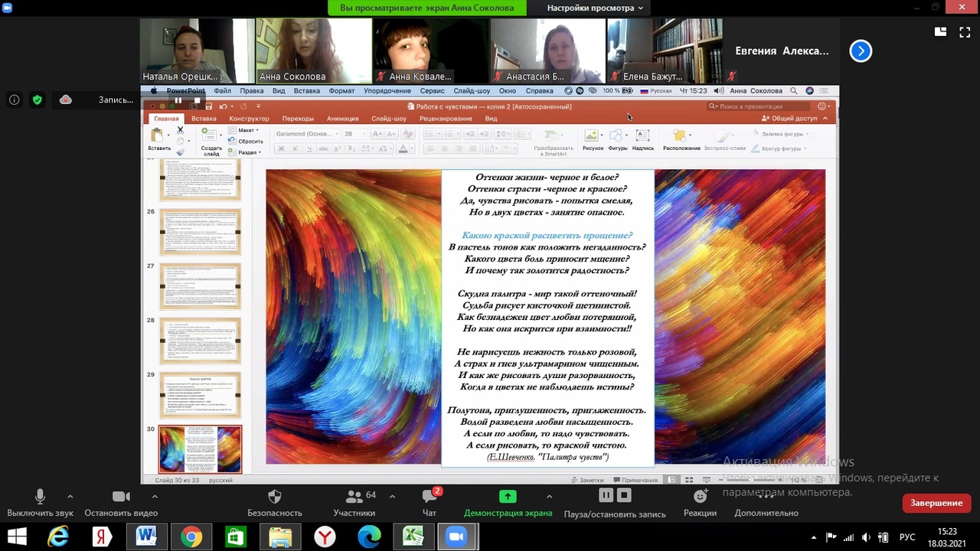Enter full screen via top-right corner icon
This screenshot has height=551, width=980.
pos(963,32)
